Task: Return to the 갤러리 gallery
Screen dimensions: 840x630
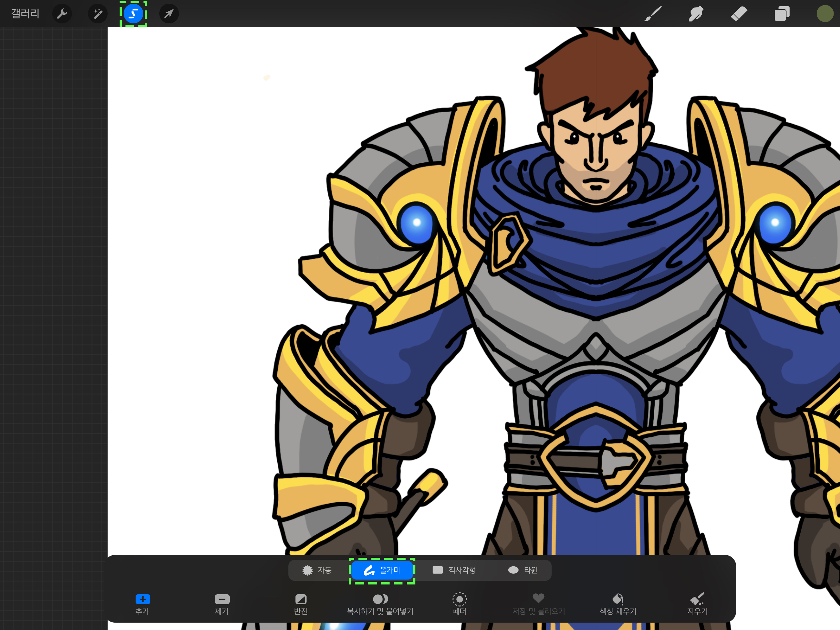Action: [x=25, y=14]
